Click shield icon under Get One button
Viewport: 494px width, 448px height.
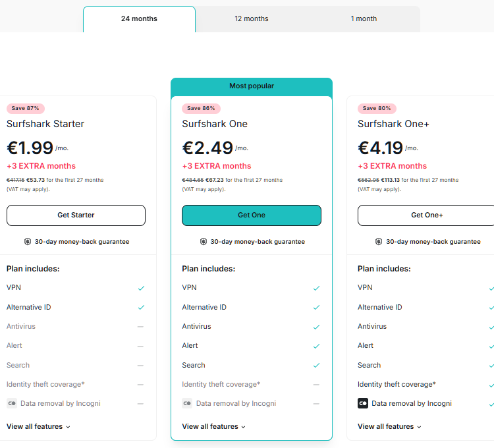pyautogui.click(x=204, y=242)
